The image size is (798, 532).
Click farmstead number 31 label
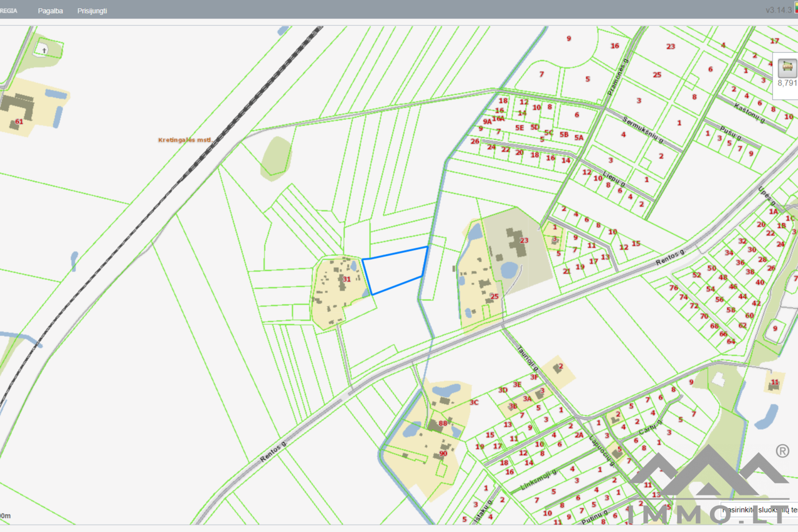[347, 279]
